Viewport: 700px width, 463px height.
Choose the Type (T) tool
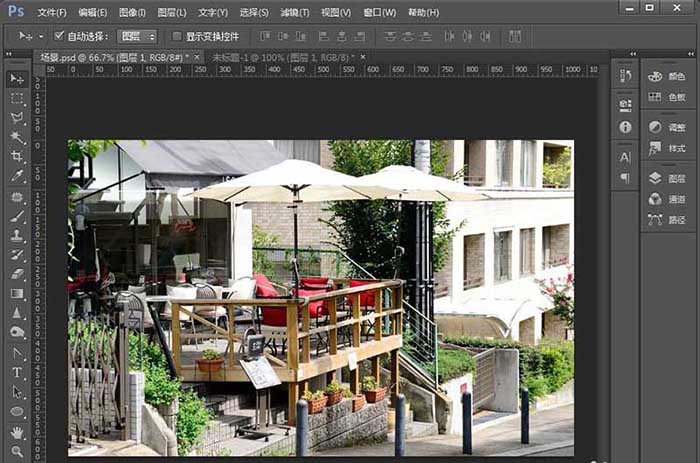click(17, 372)
